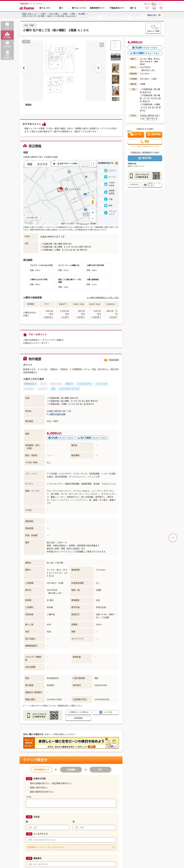Screen dimensions: 184x868
Task: Click その他 inquiry textarea
Action: [x=71, y=803]
